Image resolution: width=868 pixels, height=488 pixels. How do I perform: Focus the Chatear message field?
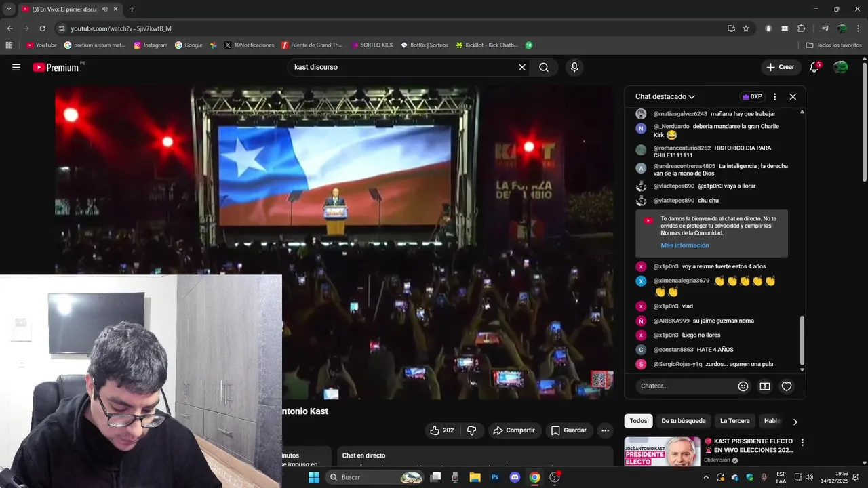[x=685, y=386]
